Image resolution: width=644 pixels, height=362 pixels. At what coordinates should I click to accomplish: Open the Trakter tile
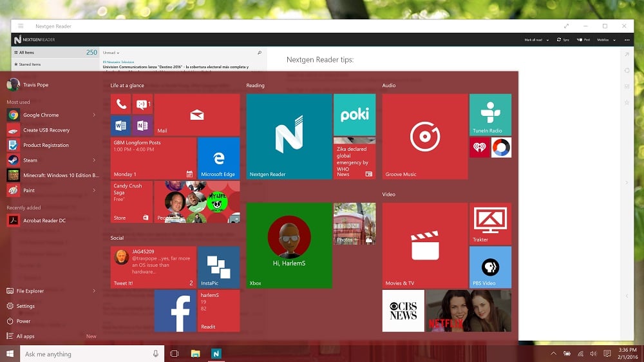pos(490,224)
